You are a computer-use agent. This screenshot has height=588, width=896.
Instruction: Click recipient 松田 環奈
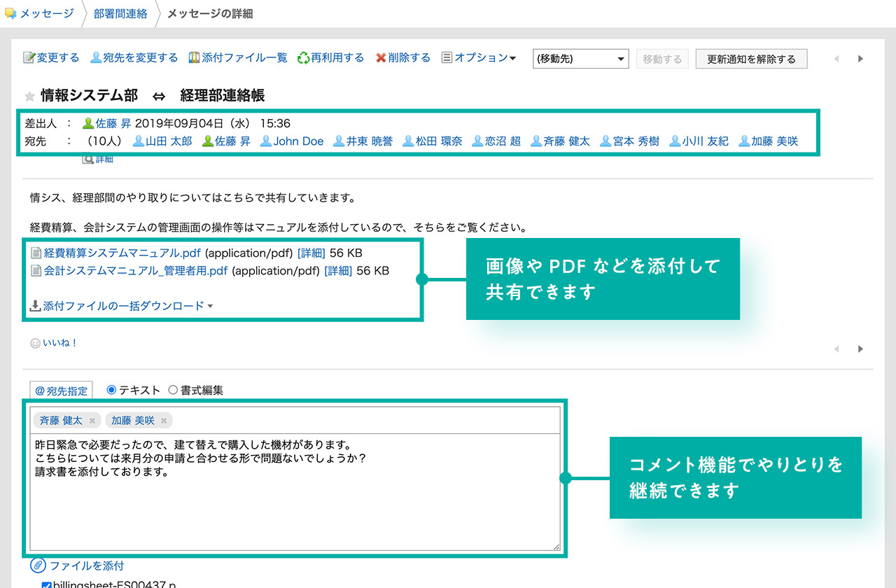pos(439,141)
